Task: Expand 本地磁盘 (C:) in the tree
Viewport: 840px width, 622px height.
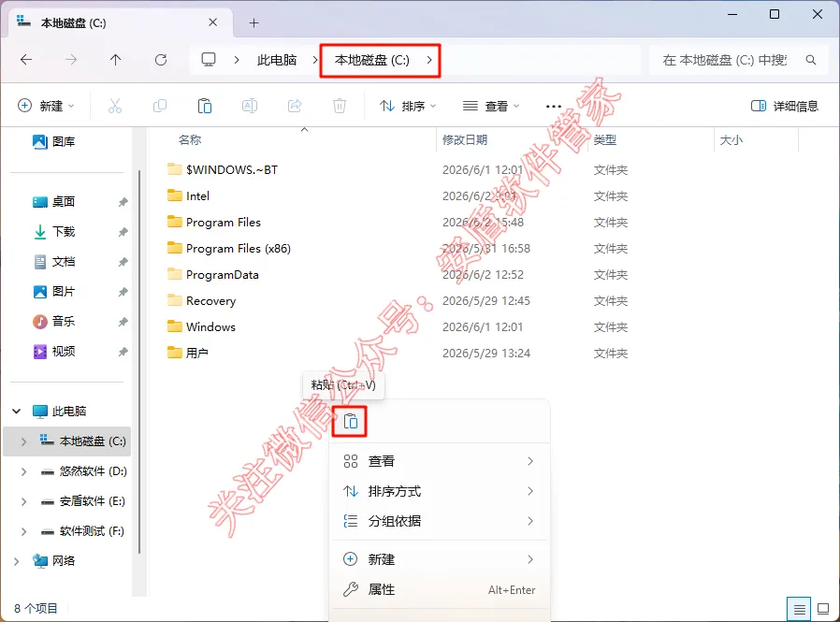Action: 23,441
